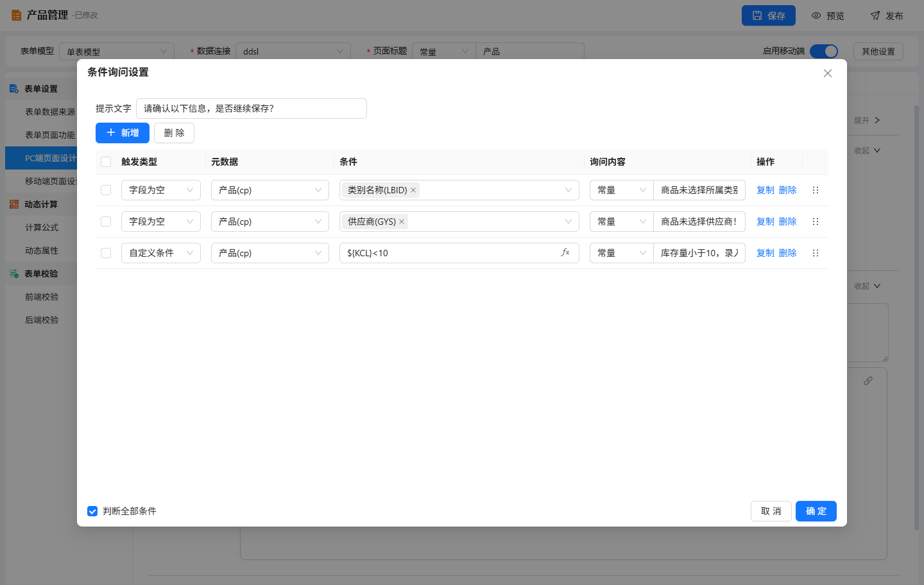
Task: Click the 提示文字 input field
Action: pyautogui.click(x=252, y=109)
